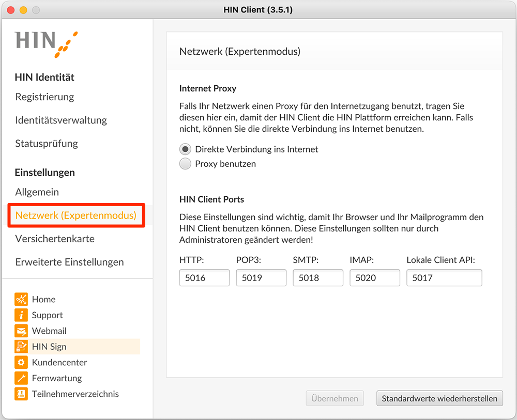Click the Home network icon

(21, 299)
